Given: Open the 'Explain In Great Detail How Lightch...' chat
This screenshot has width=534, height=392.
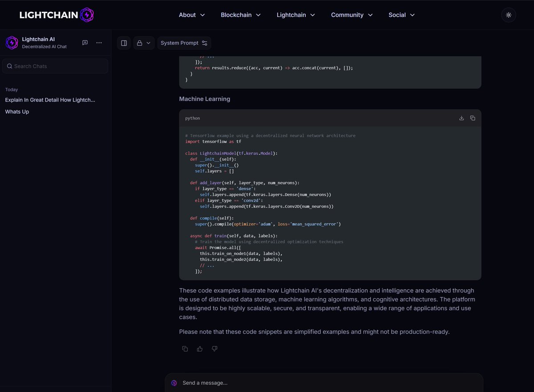Looking at the screenshot, I should tap(50, 100).
